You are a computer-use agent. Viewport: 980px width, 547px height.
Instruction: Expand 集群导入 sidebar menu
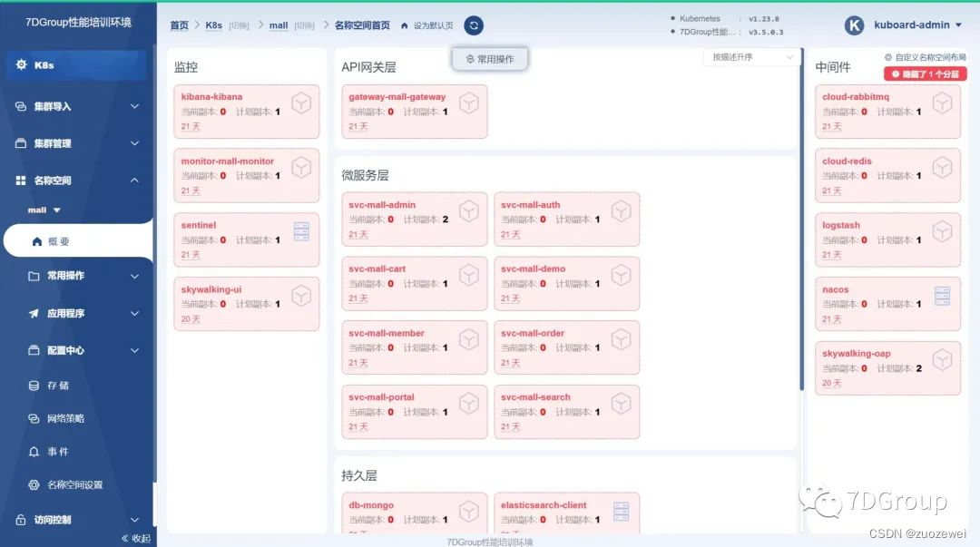(x=77, y=106)
